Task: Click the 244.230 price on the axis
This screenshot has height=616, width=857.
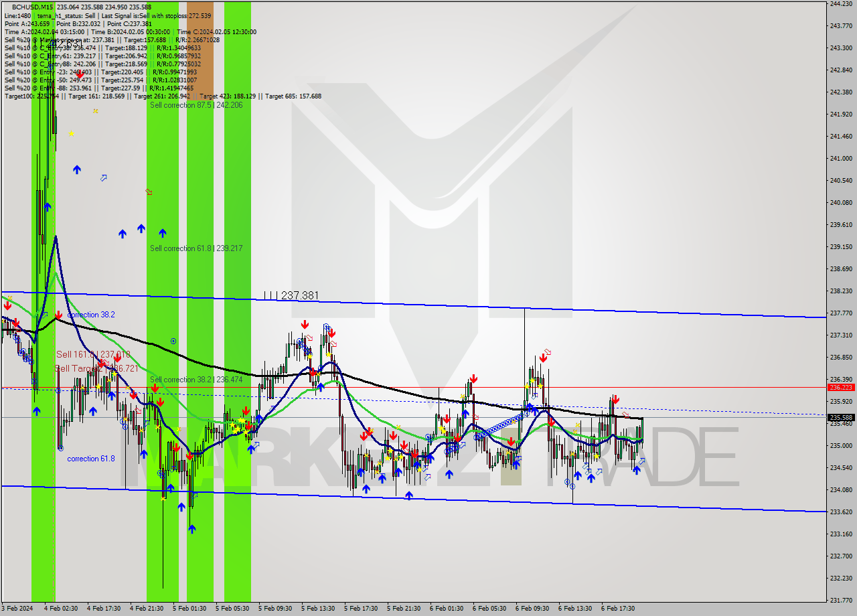Action: click(x=840, y=3)
